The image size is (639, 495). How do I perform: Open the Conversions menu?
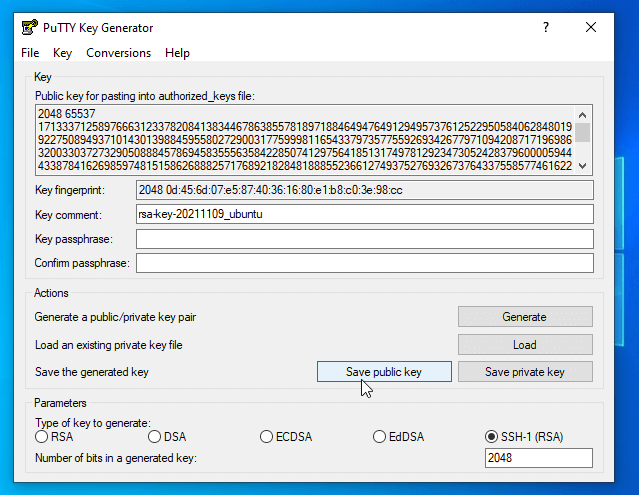point(119,53)
